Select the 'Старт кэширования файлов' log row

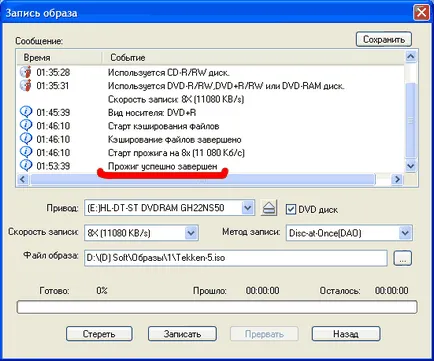(x=211, y=126)
